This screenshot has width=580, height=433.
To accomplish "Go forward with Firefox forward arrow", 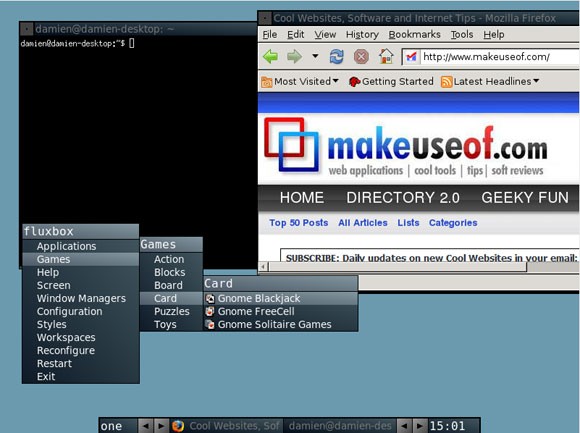I will (x=294, y=57).
